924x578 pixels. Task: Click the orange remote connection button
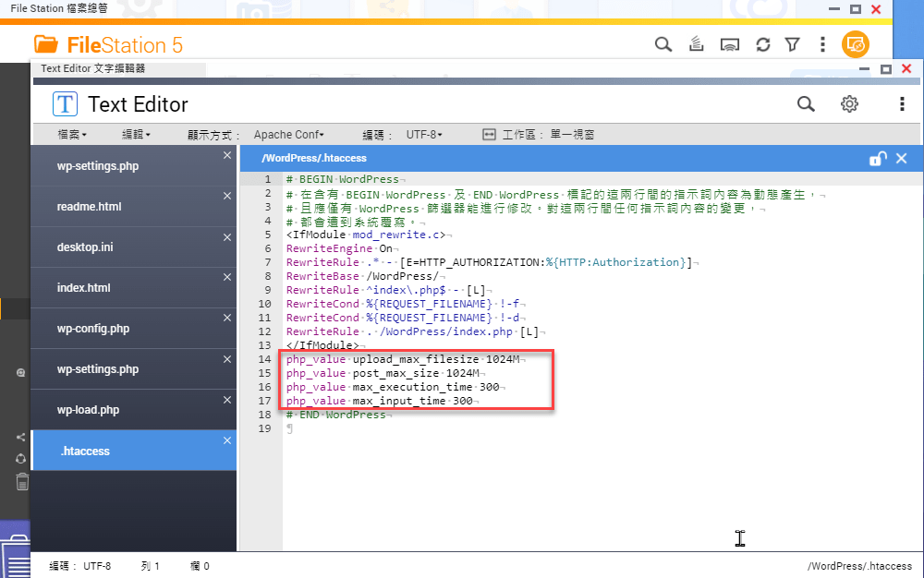(855, 44)
